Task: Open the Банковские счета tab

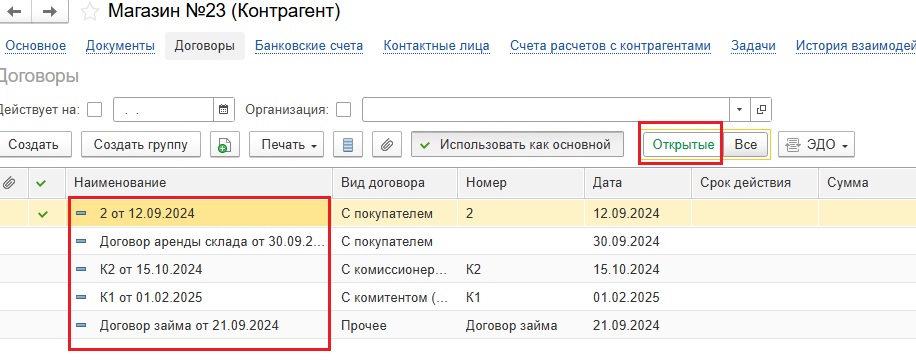Action: pos(309,46)
